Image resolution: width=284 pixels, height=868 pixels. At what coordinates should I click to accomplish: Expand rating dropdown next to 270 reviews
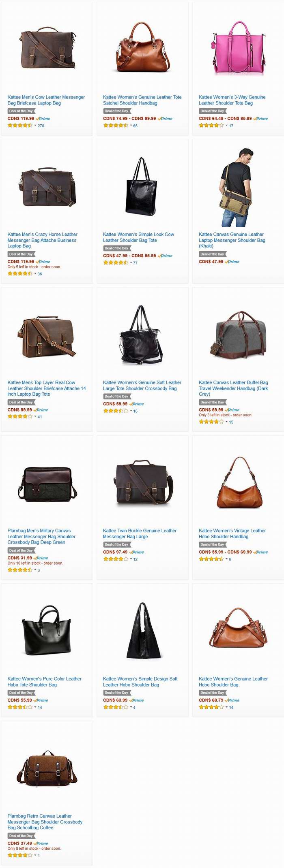(x=35, y=126)
